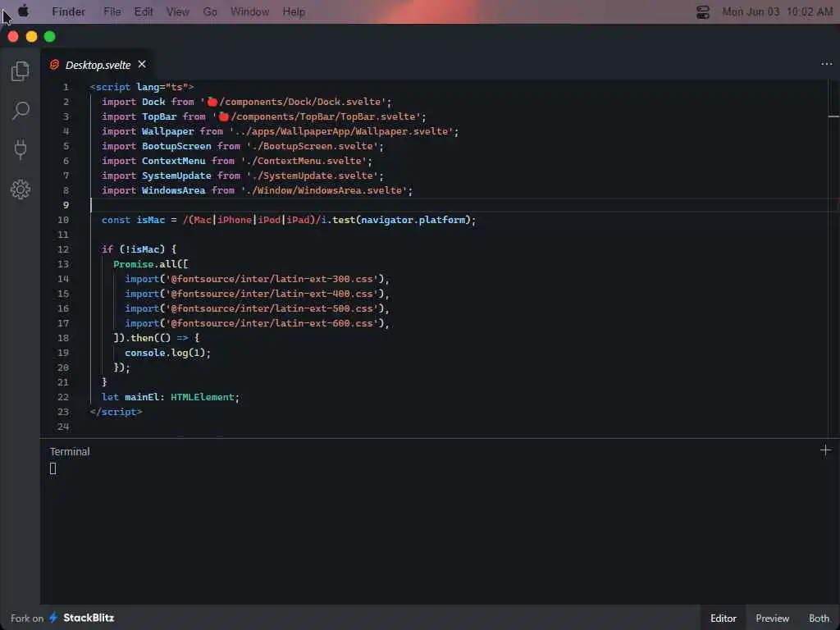
Task: Open the Explorer files icon in sidebar
Action: pos(20,71)
